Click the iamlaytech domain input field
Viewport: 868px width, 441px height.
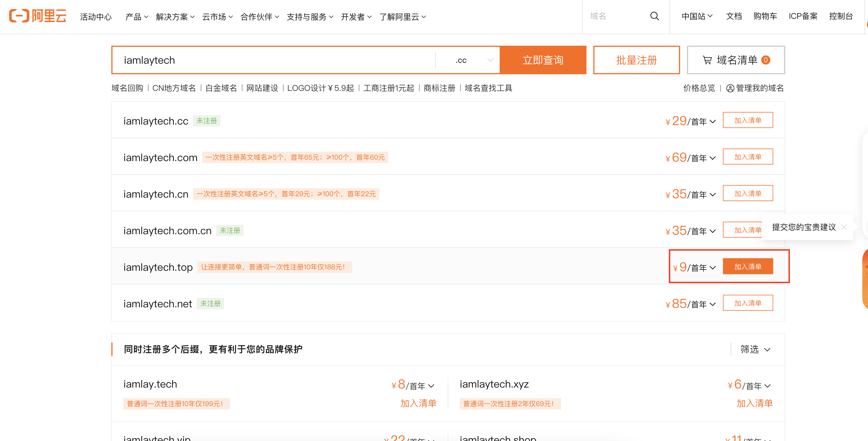(x=274, y=60)
